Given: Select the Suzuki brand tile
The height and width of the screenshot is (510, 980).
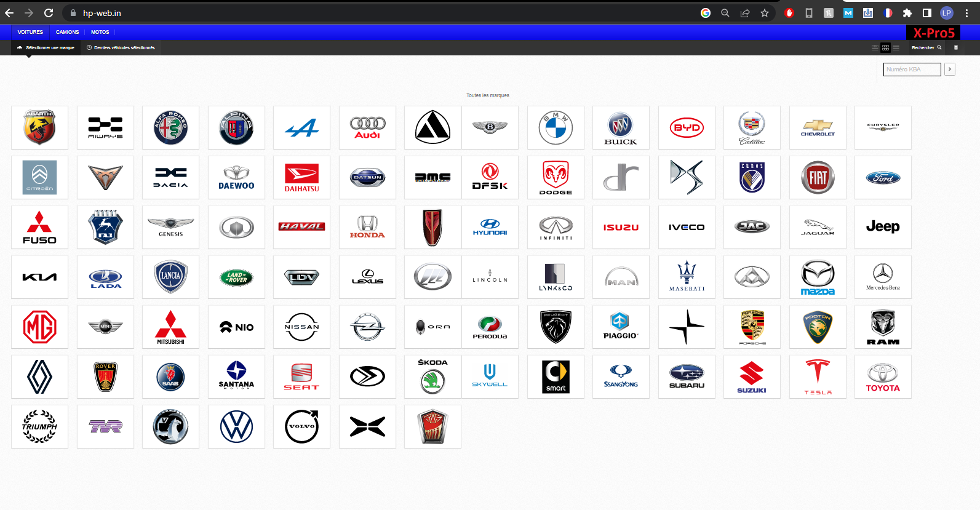Looking at the screenshot, I should (752, 377).
